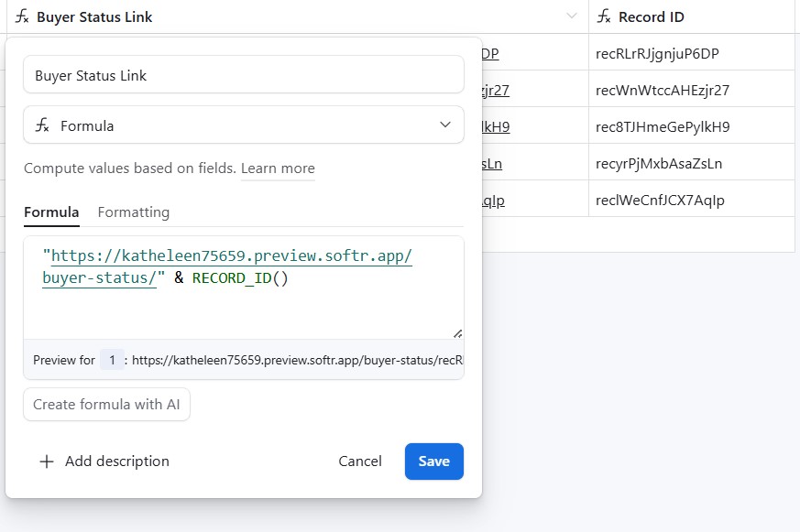
Task: Open buyer status link ending in qIp
Action: [493, 201]
